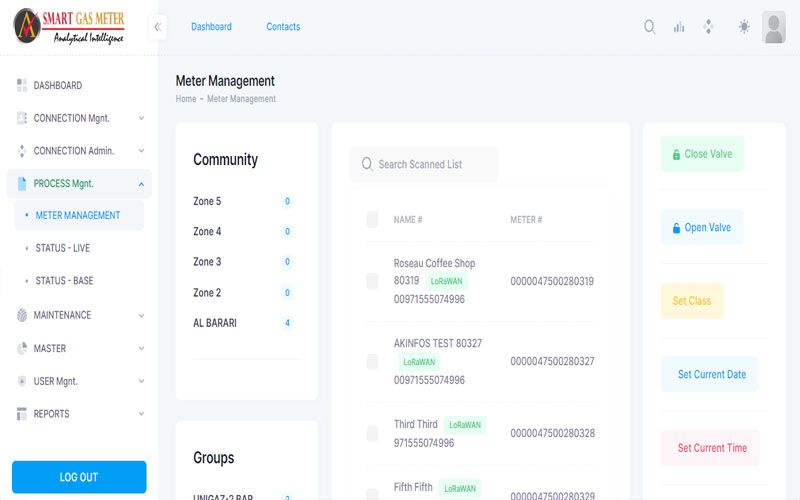Click the Search Scanned List field
The image size is (800, 500).
click(x=430, y=164)
